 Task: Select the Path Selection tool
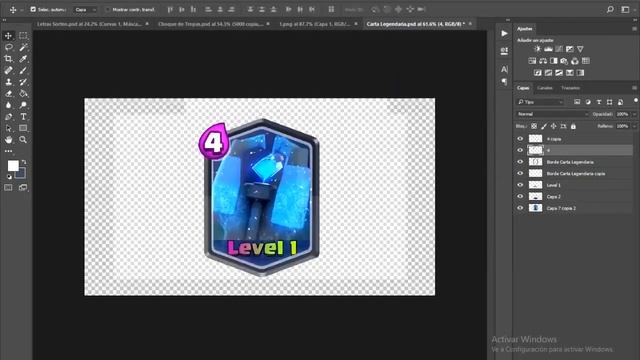tap(9, 128)
